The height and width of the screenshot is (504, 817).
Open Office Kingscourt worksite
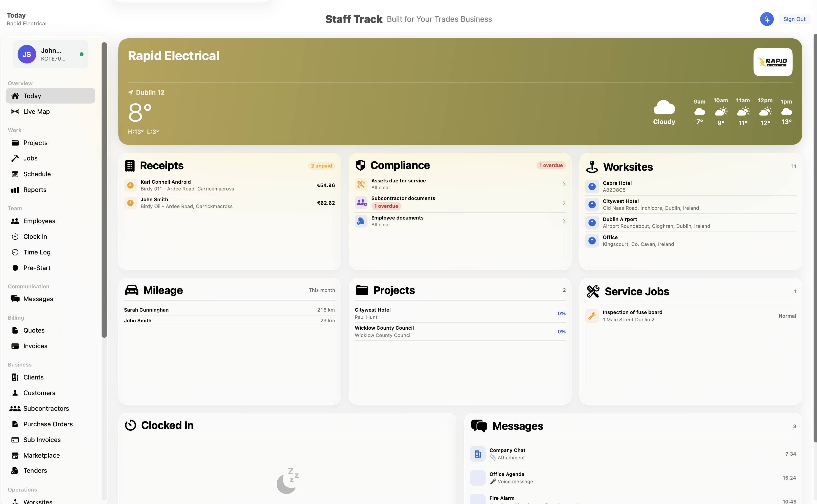pyautogui.click(x=691, y=241)
